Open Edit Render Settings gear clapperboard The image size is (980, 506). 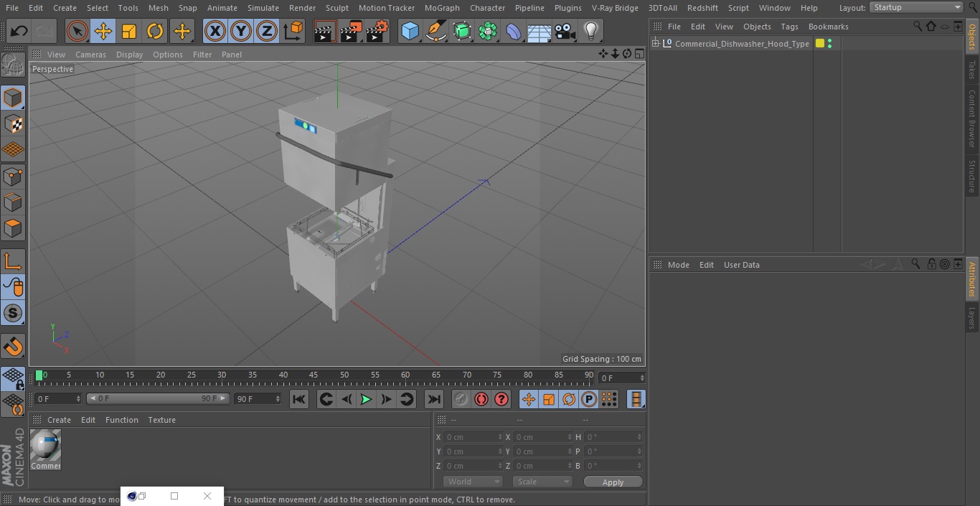click(377, 31)
